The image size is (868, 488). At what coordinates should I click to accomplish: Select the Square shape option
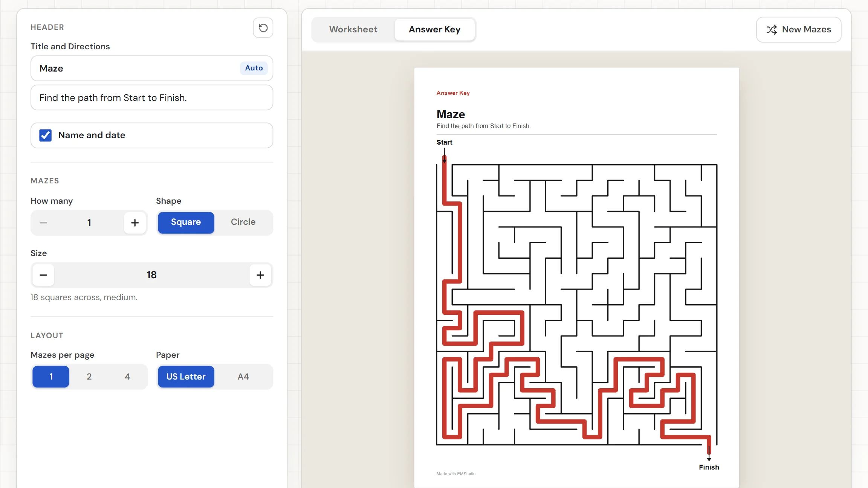pyautogui.click(x=186, y=222)
